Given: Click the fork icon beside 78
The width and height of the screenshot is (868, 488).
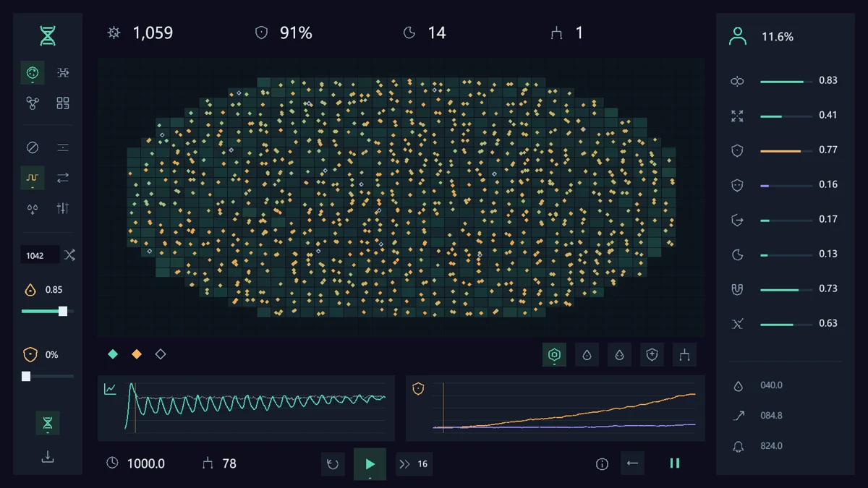Looking at the screenshot, I should click(208, 463).
